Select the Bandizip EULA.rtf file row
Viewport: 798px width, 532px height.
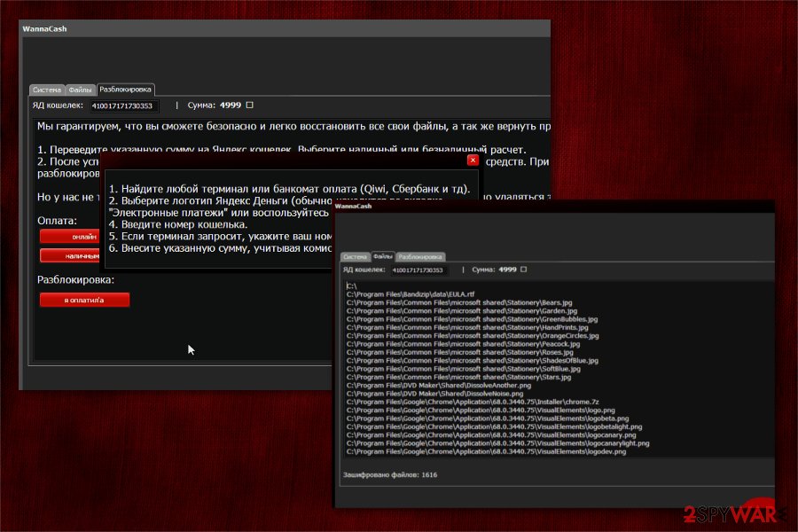pyautogui.click(x=411, y=294)
